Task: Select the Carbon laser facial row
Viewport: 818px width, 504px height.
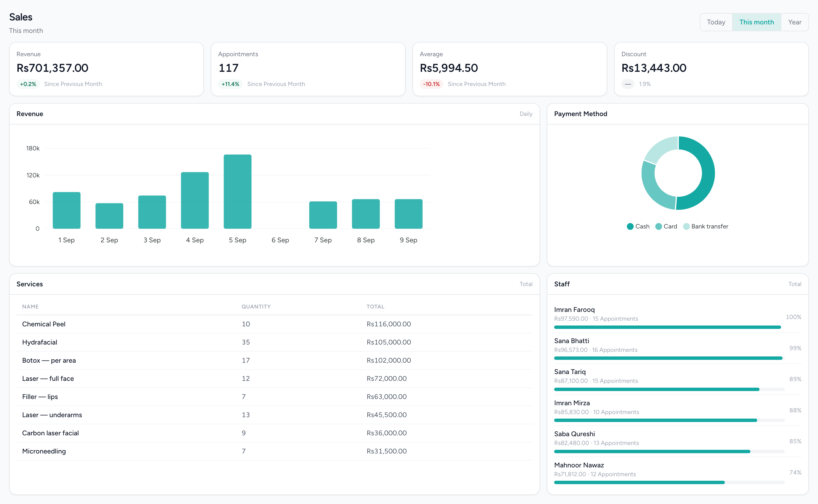Action: [x=274, y=433]
